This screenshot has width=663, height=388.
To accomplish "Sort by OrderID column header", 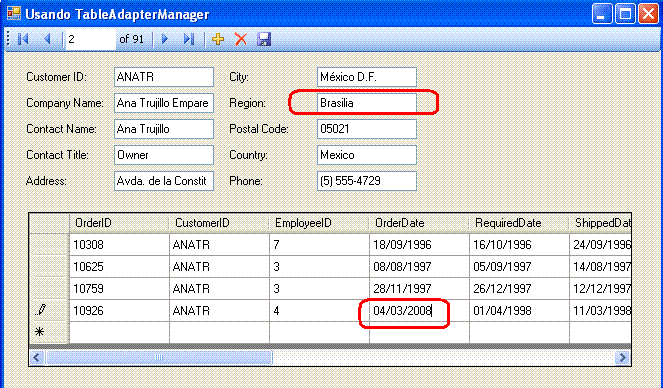I will pos(119,223).
